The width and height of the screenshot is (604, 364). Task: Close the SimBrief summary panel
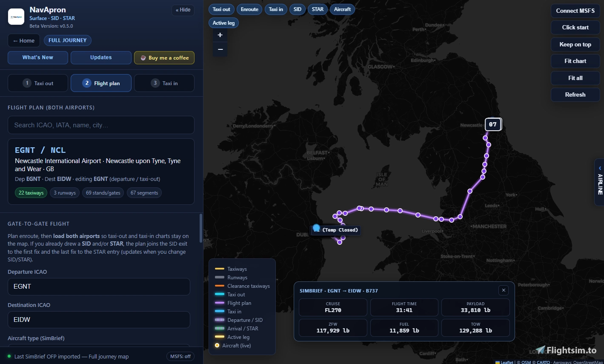[504, 290]
